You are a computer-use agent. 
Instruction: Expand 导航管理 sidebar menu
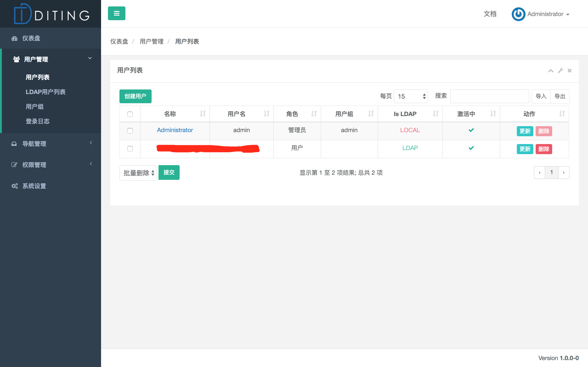[34, 144]
